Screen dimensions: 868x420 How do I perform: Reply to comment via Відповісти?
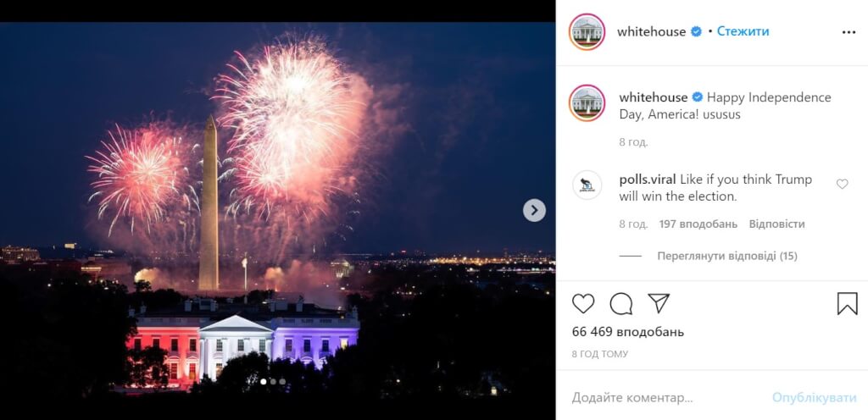point(776,224)
